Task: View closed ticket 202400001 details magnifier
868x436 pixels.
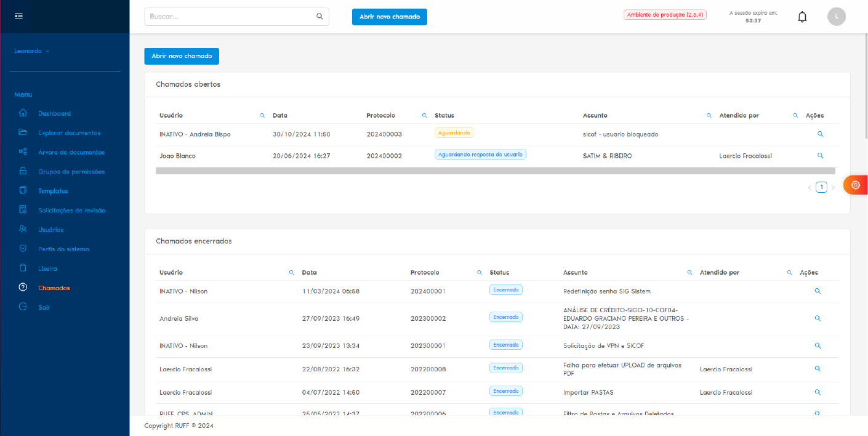Action: click(818, 291)
